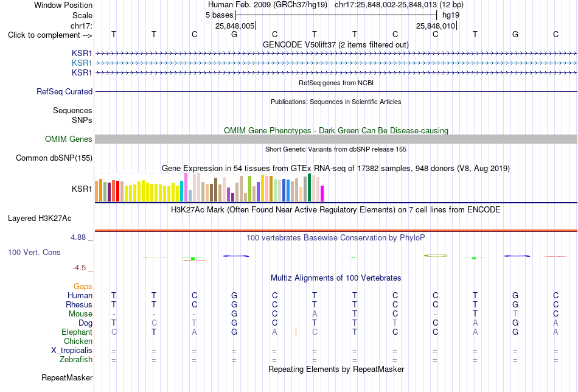This screenshot has height=392, width=578.
Task: Open 'RefSeq genes from NCBI' track title
Action: [336, 83]
